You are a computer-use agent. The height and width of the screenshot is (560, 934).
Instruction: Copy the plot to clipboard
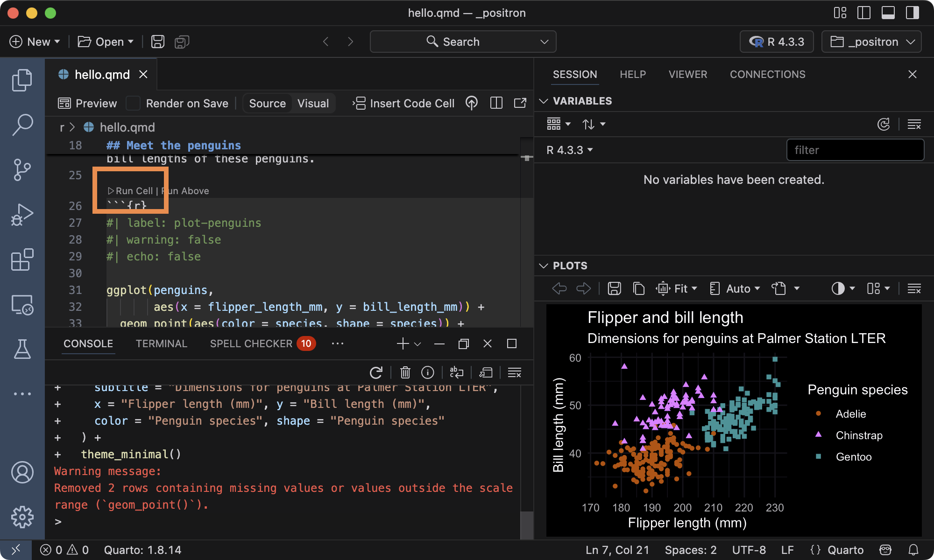coord(638,288)
